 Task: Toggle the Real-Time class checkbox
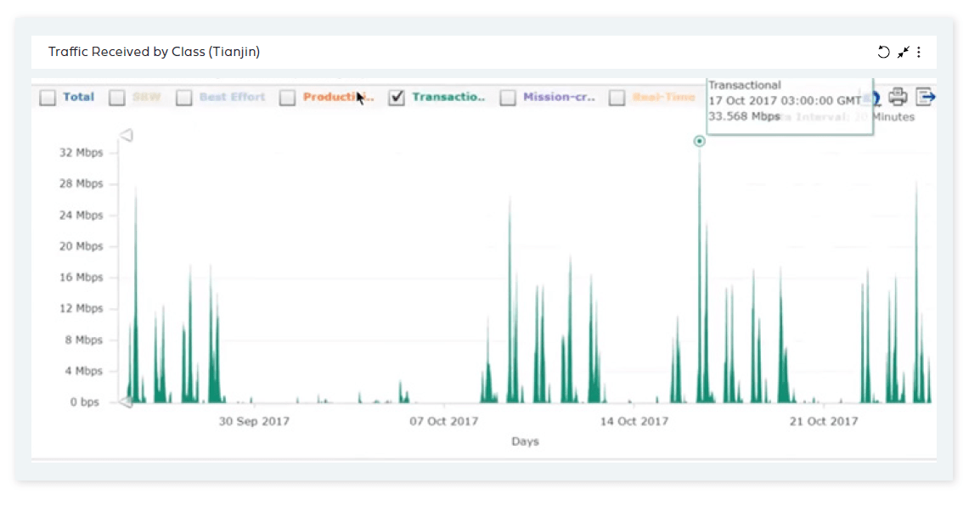617,98
